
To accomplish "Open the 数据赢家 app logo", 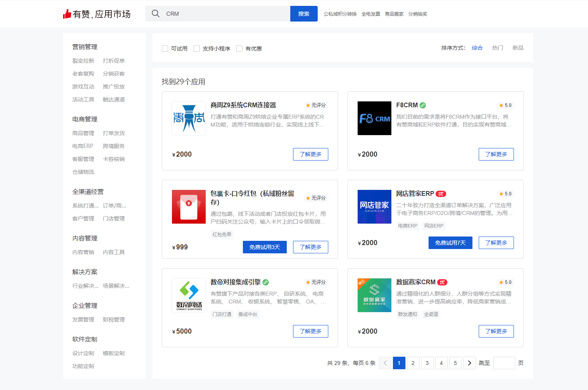I will point(375,295).
